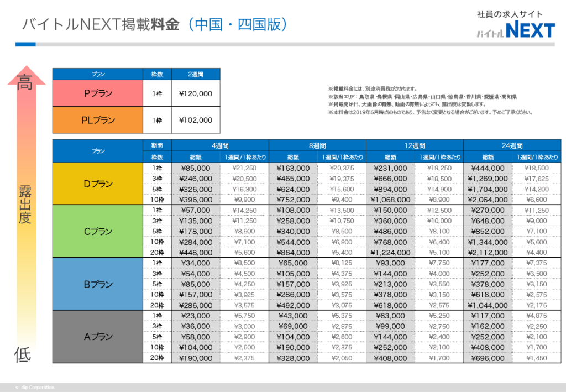Click the ¥444,000 total in Dプラン
Viewport: 566px width, 392px height.
tap(488, 168)
